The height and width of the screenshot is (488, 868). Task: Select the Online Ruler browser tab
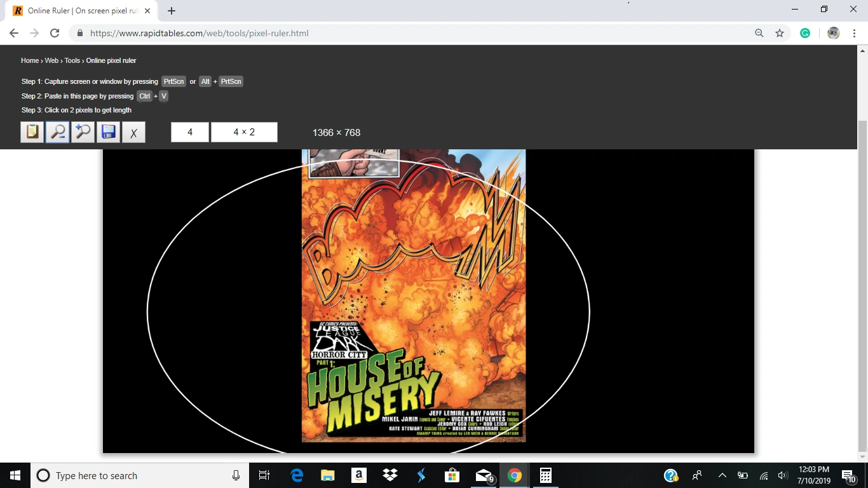[x=81, y=11]
